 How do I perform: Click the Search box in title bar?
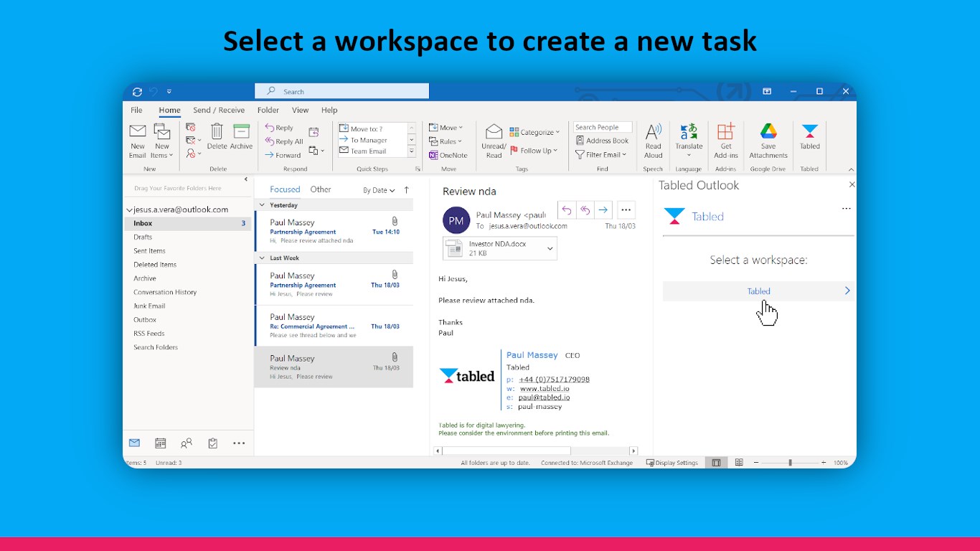(x=341, y=91)
